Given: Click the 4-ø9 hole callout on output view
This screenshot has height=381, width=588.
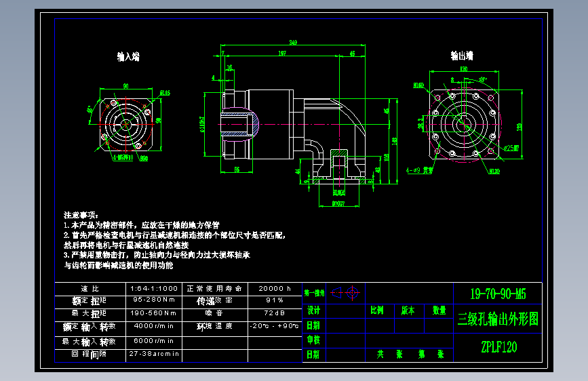Looking at the screenshot, I should 419,171.
